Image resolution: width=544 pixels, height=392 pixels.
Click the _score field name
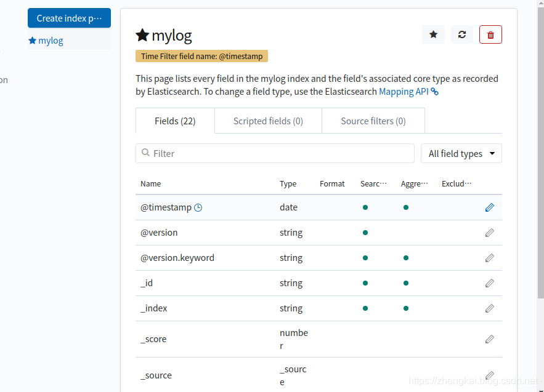point(153,339)
